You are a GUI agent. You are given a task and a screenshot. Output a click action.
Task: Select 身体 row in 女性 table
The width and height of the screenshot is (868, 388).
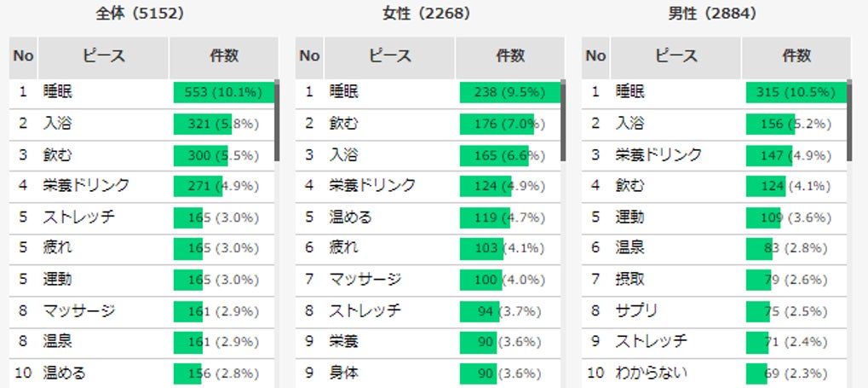click(x=343, y=373)
